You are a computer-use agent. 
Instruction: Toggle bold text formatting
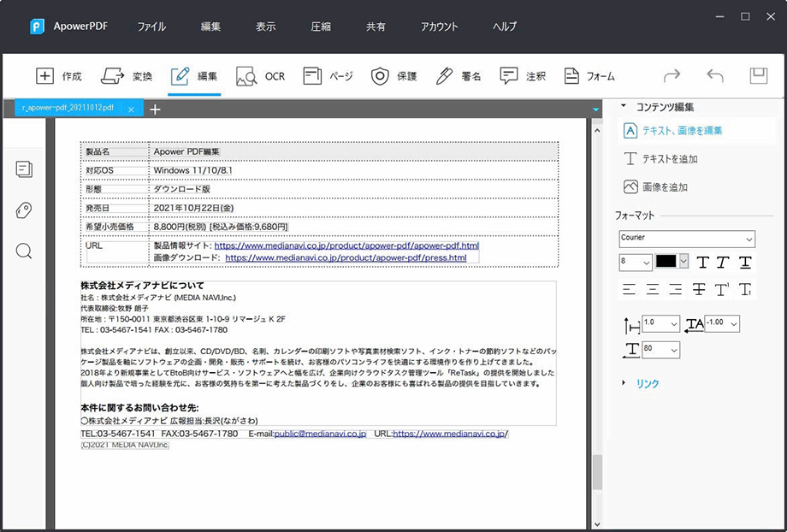click(x=703, y=262)
